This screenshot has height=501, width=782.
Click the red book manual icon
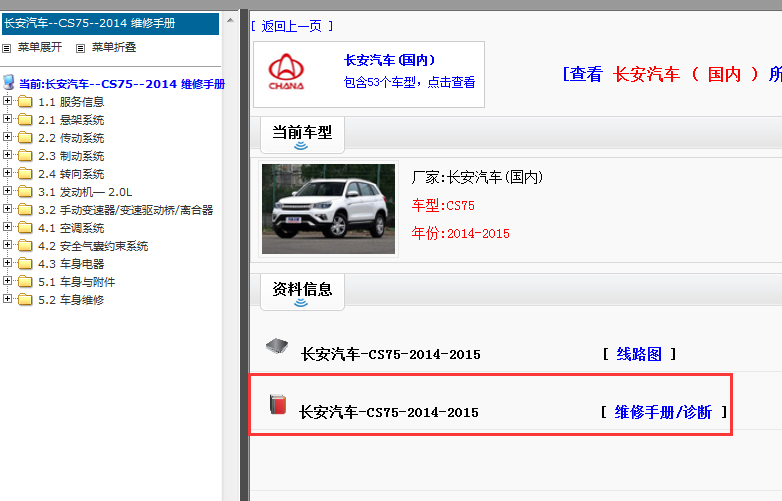tap(278, 404)
